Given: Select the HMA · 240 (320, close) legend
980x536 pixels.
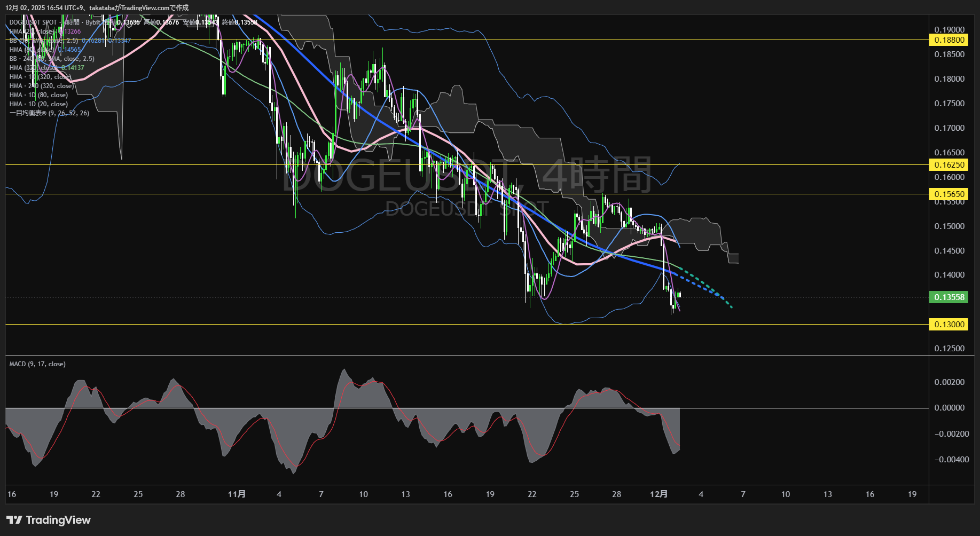Looking at the screenshot, I should (x=42, y=86).
